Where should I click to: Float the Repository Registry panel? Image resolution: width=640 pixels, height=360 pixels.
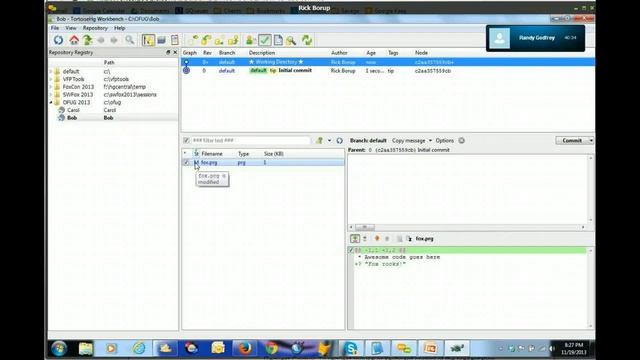click(168, 52)
